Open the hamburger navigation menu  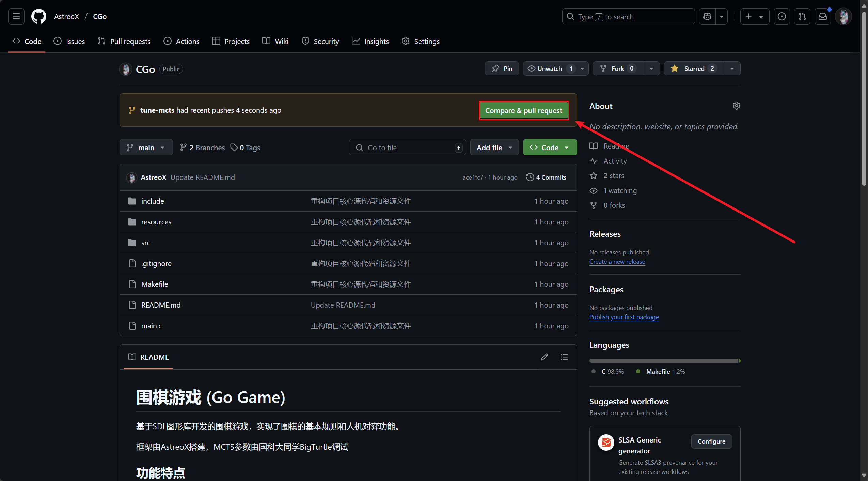tap(16, 16)
